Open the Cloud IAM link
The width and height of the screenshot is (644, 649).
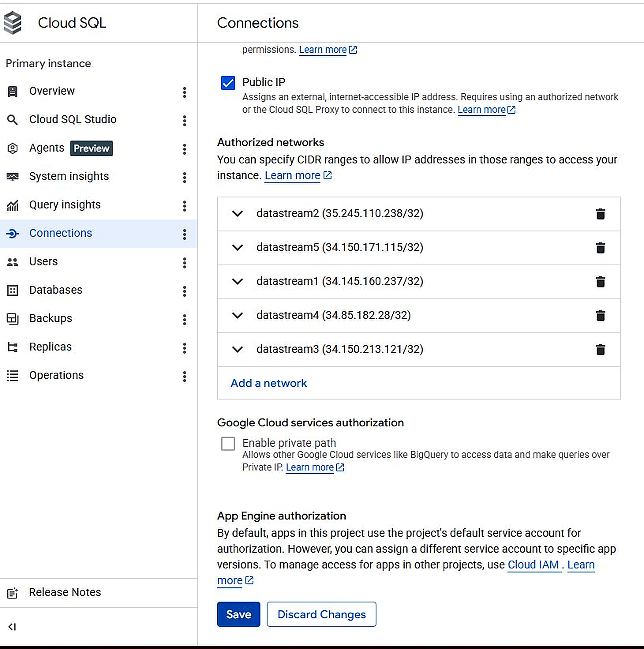[533, 565]
